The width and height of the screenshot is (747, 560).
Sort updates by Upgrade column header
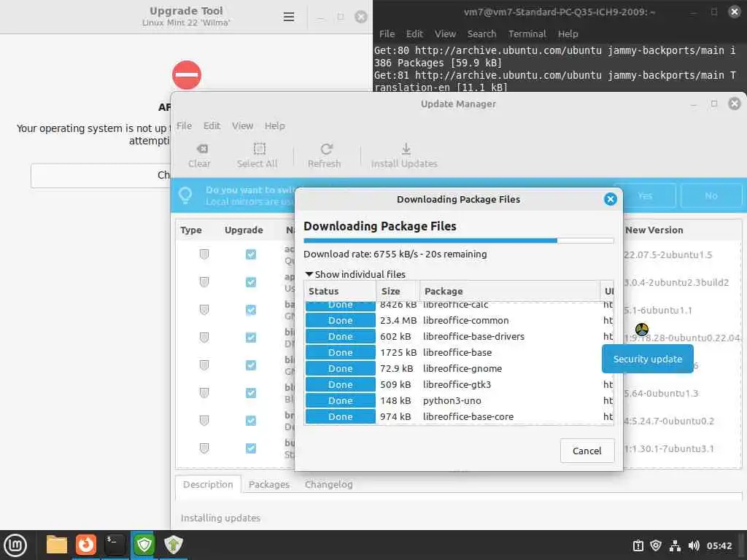point(244,230)
